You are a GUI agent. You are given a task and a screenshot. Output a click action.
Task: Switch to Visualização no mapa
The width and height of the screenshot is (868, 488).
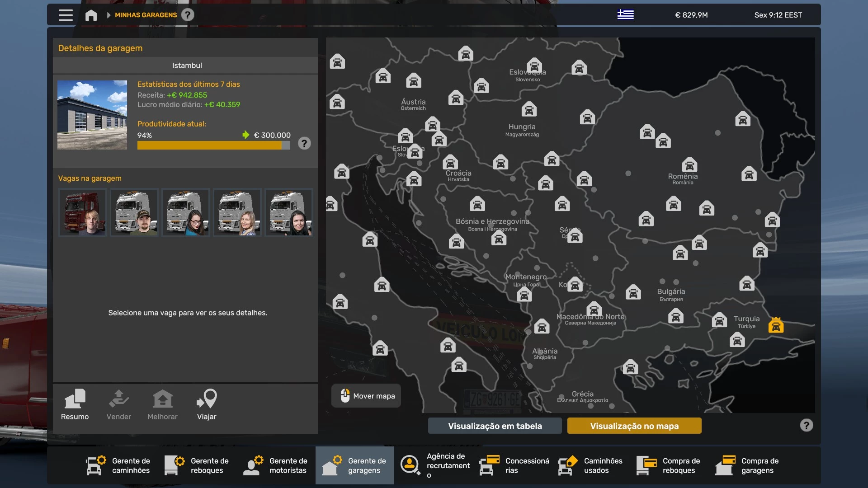tap(634, 426)
